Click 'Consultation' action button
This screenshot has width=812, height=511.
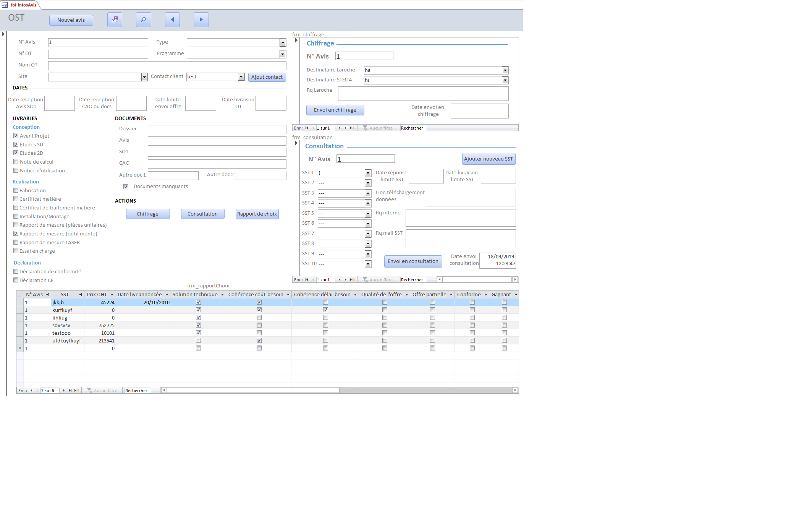coord(202,213)
